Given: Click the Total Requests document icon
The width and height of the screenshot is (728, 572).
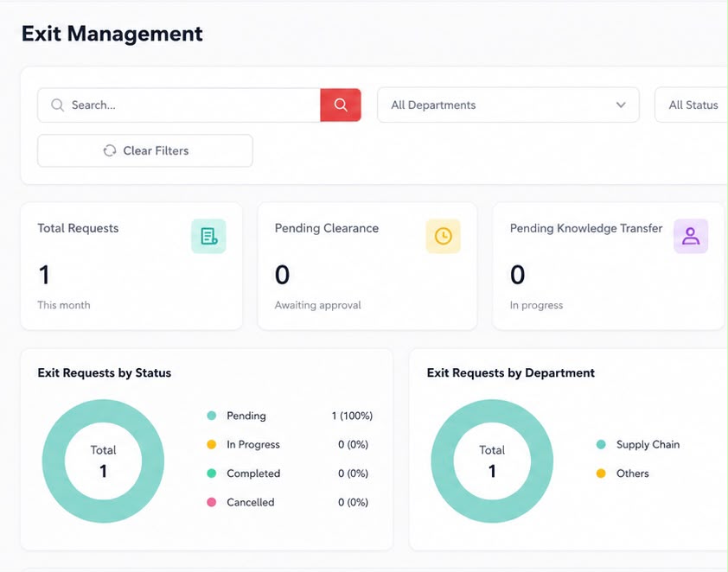Looking at the screenshot, I should [208, 236].
